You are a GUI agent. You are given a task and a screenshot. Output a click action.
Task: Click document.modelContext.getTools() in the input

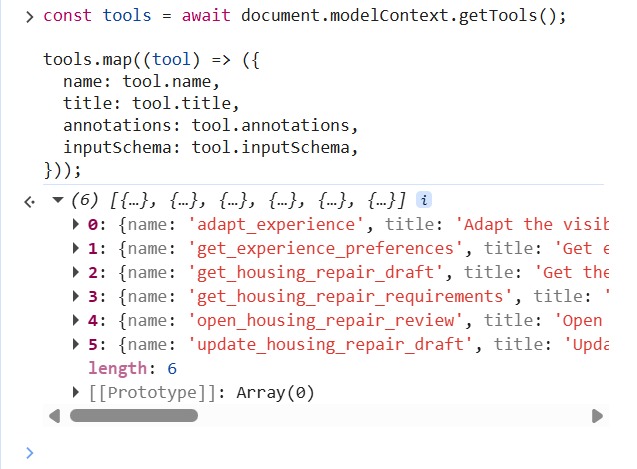[403, 16]
